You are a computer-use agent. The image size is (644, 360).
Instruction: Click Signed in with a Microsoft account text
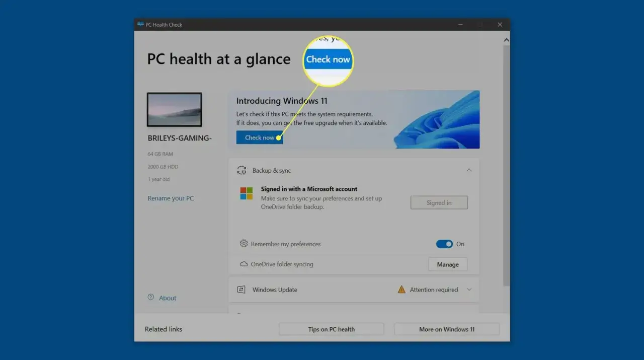(309, 189)
